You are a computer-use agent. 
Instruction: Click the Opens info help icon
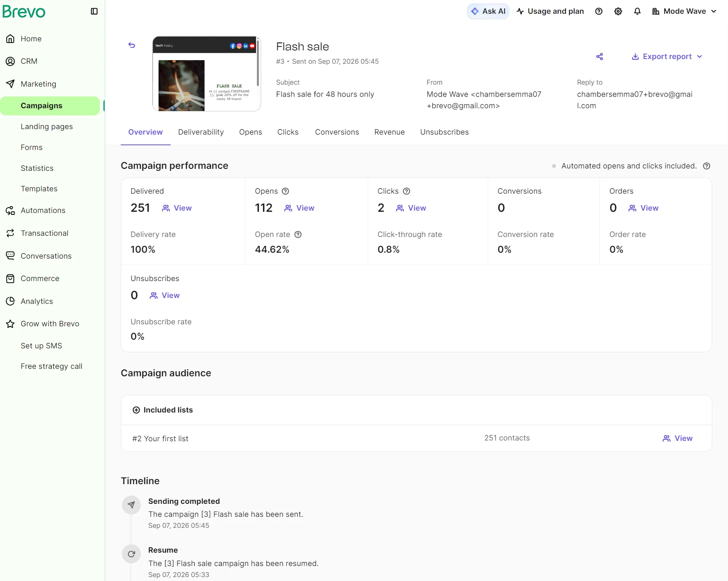point(286,191)
